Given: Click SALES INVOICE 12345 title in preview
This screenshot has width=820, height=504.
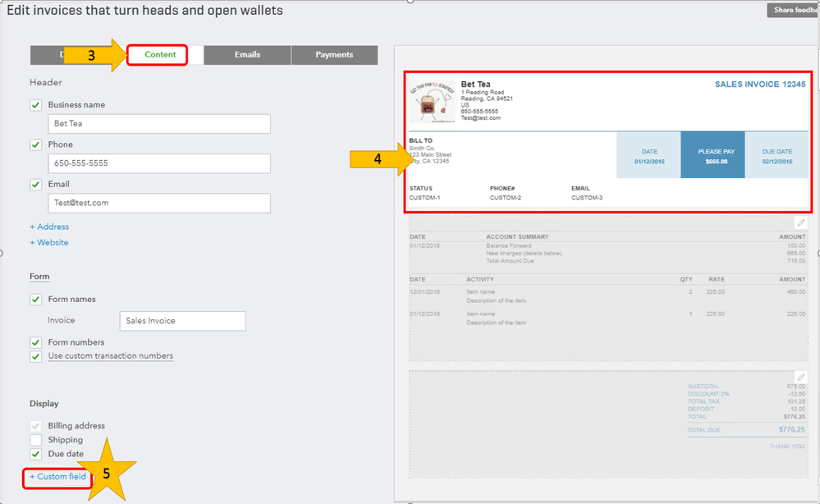Looking at the screenshot, I should click(x=760, y=85).
